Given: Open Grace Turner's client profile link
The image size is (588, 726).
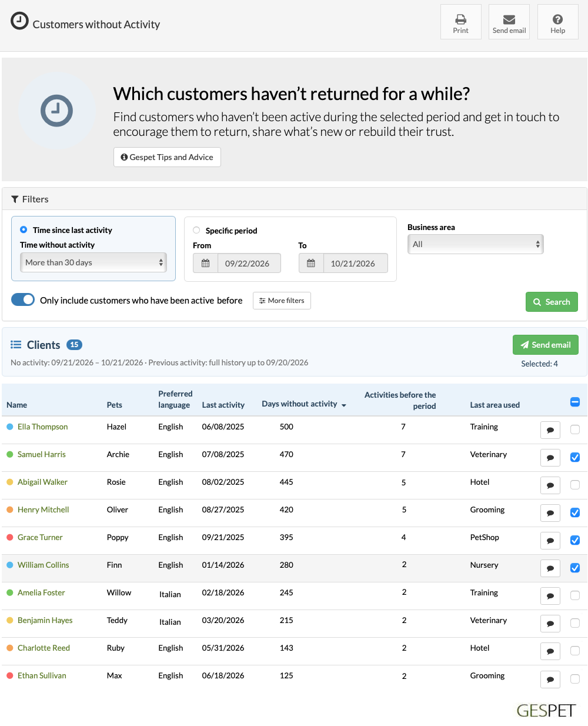Looking at the screenshot, I should click(x=40, y=537).
